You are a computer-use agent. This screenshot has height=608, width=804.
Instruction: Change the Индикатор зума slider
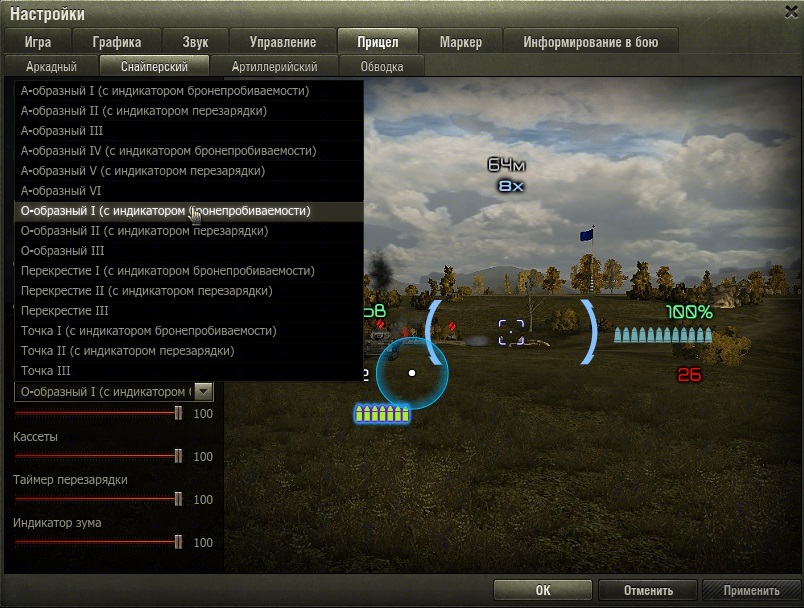[x=98, y=542]
